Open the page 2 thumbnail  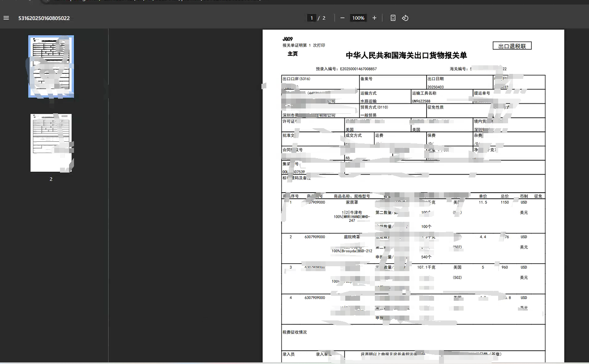coord(51,143)
